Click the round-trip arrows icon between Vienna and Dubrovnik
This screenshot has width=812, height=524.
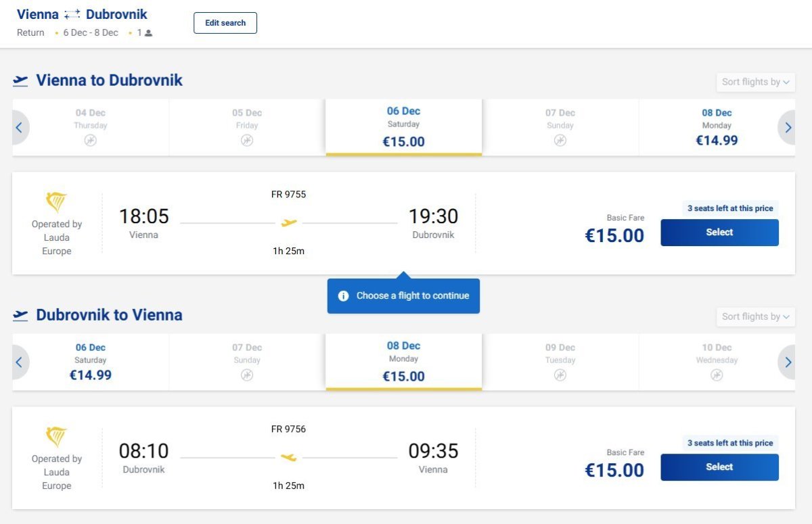coord(72,15)
